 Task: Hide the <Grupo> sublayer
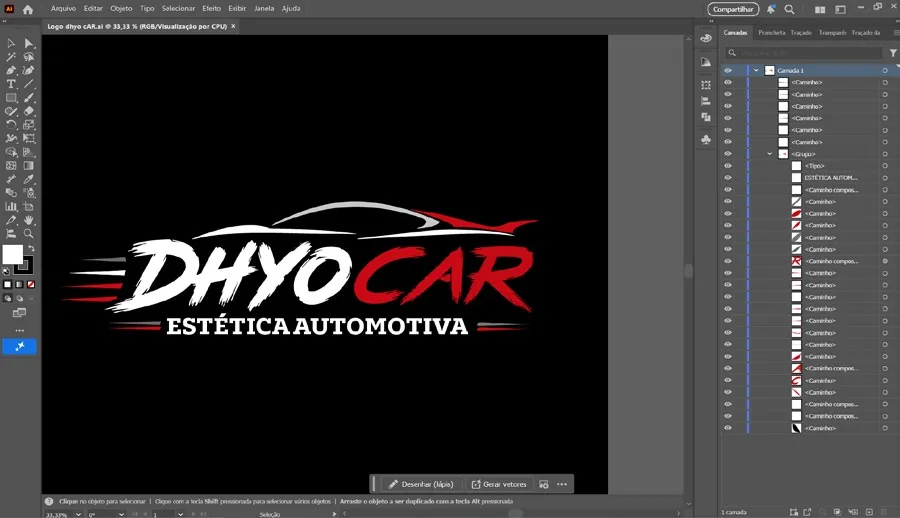pos(728,154)
